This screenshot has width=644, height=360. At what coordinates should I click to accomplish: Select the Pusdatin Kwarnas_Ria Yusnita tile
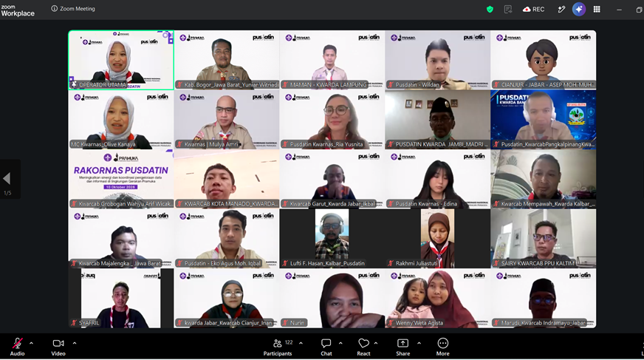click(332, 120)
